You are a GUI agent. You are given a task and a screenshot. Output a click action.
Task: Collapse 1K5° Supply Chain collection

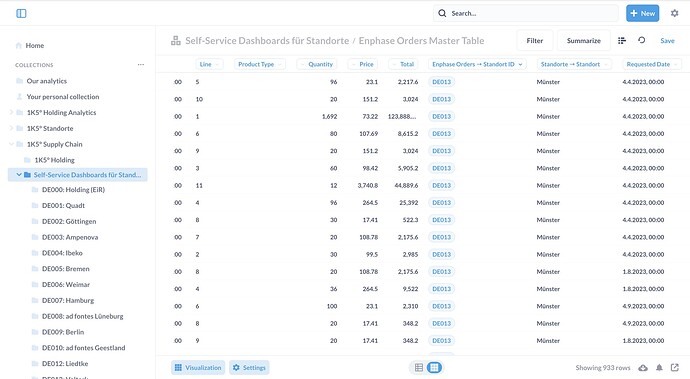[x=11, y=144]
